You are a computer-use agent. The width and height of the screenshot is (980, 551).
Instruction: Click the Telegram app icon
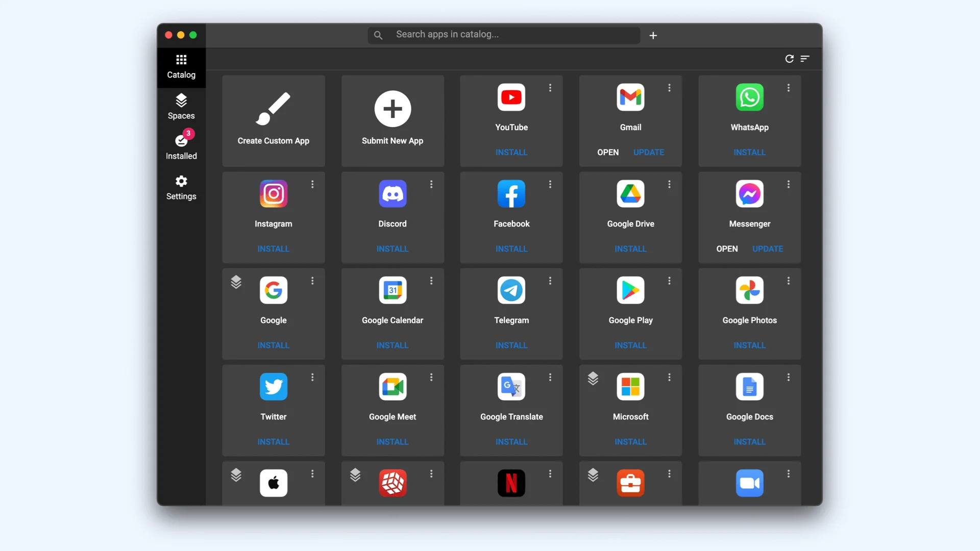(511, 290)
